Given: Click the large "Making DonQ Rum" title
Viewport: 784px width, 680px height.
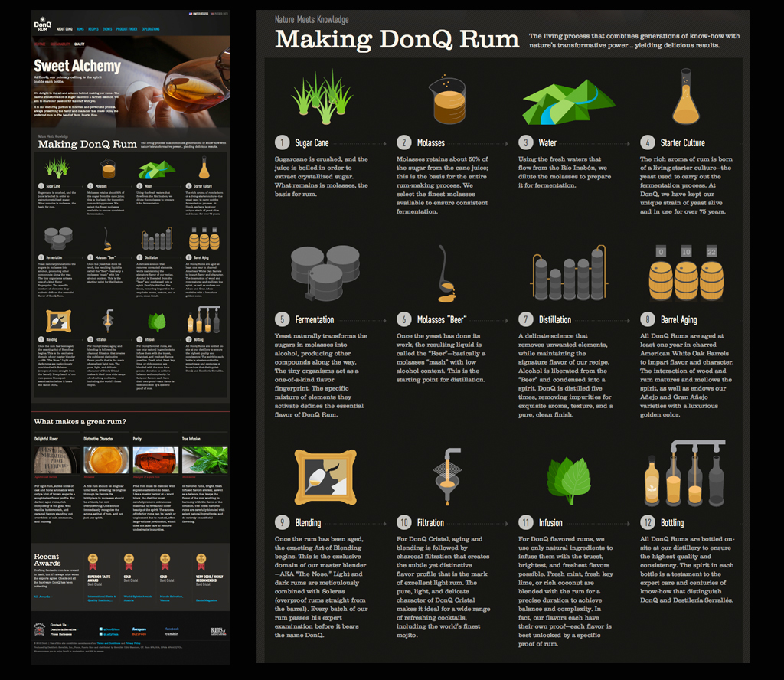Looking at the screenshot, I should (x=397, y=39).
